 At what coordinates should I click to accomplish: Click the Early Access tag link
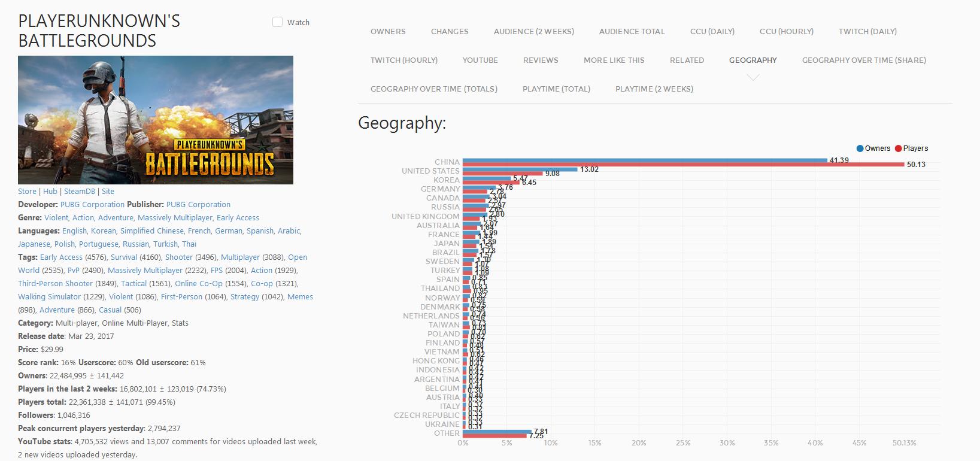coord(61,257)
